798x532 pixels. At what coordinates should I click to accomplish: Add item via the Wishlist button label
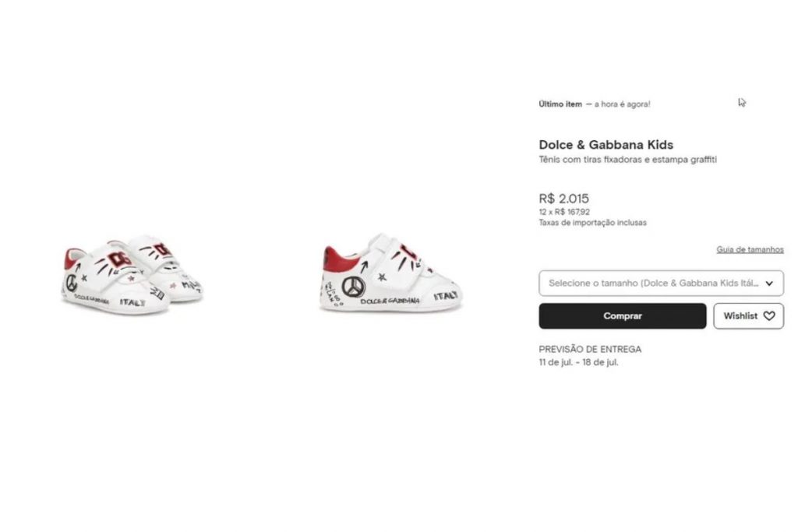(740, 316)
